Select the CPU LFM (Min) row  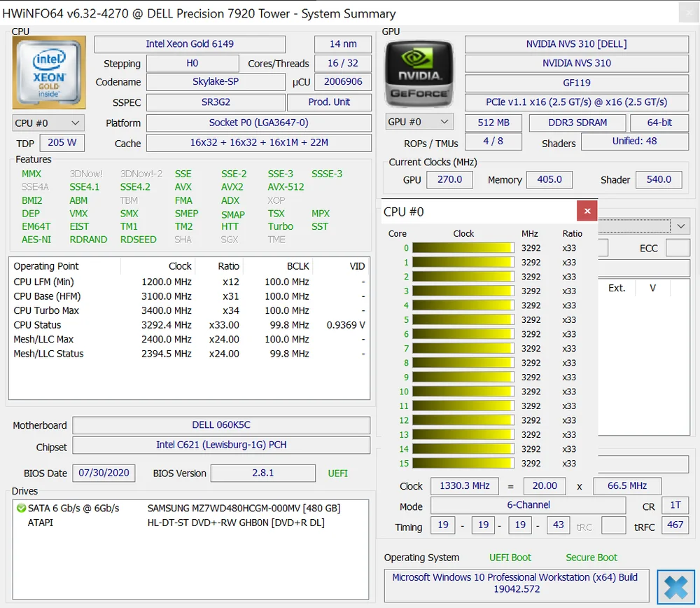click(x=189, y=282)
